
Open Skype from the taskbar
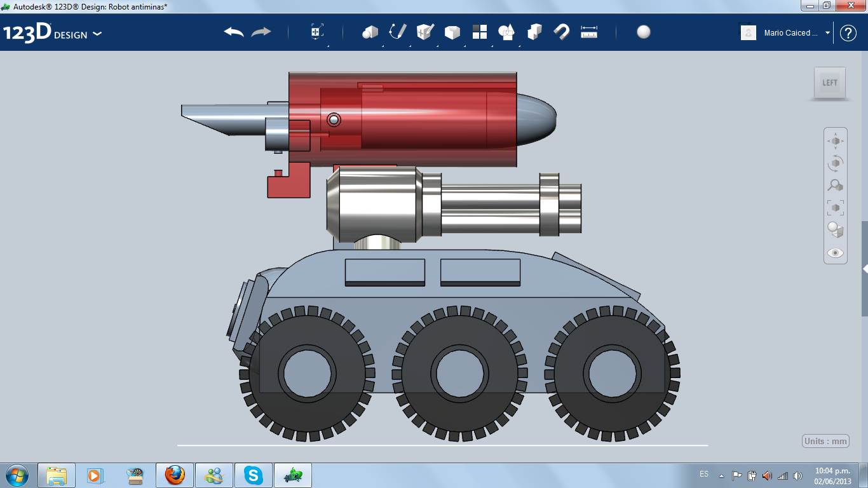[x=253, y=475]
